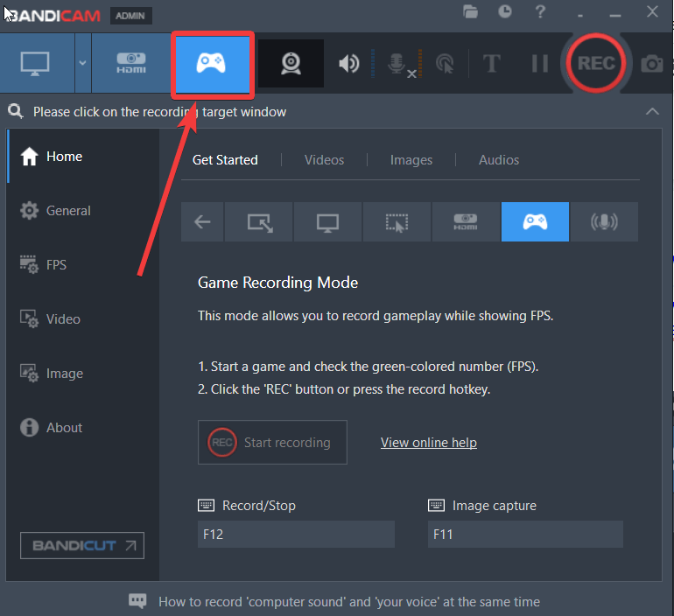Switch to the Audios tab
This screenshot has width=674, height=616.
point(499,160)
